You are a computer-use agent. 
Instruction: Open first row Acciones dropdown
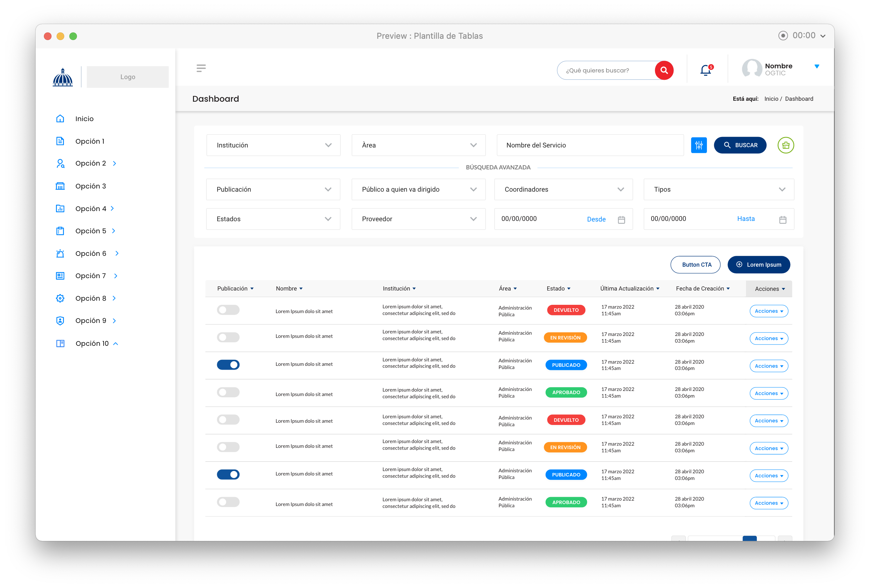(769, 311)
